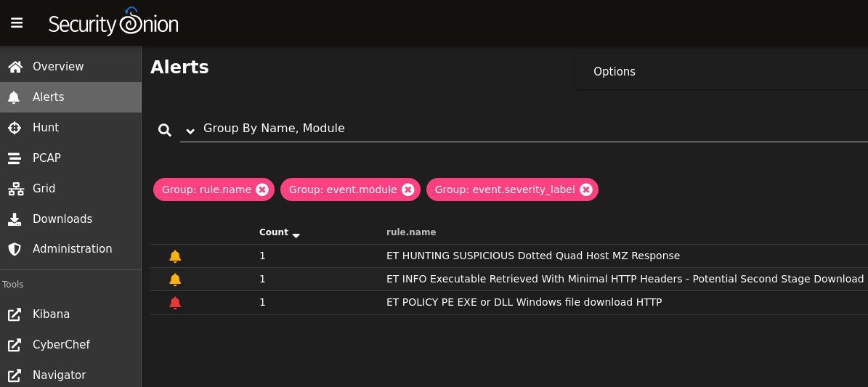The height and width of the screenshot is (387, 868).
Task: Click the CyberChef external link icon
Action: pos(15,345)
